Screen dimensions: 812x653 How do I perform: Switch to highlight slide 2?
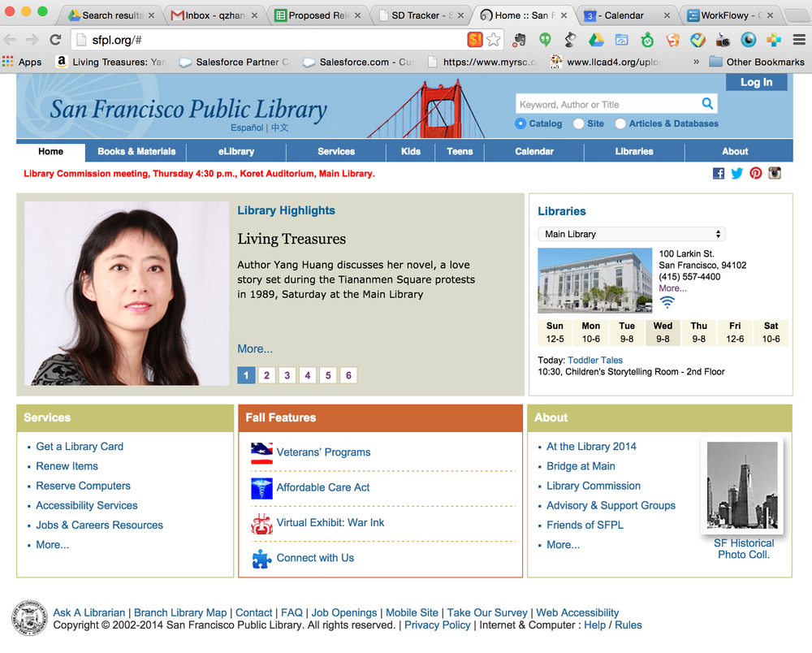[266, 375]
